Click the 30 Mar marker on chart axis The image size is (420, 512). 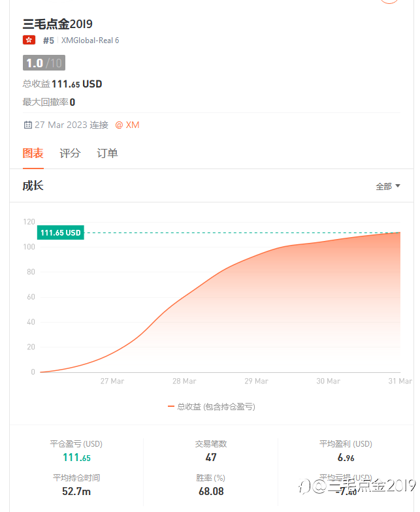328,381
